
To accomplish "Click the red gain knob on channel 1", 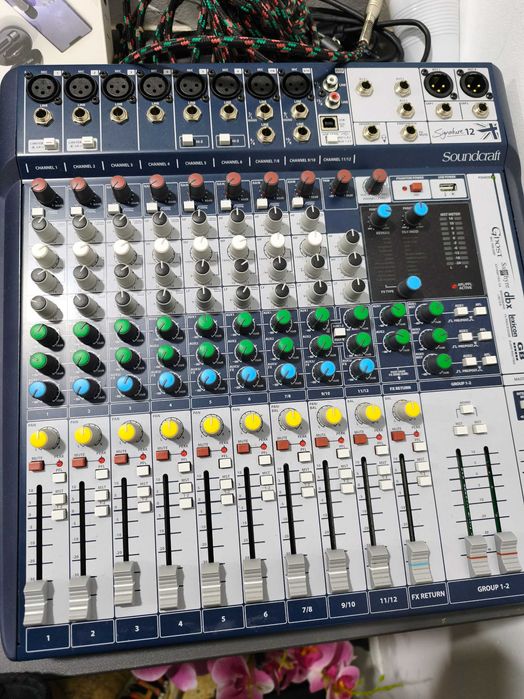I will (44, 191).
